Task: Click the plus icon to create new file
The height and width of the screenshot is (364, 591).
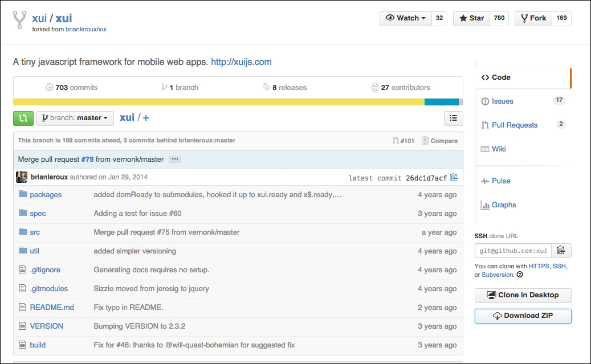Action: point(146,118)
